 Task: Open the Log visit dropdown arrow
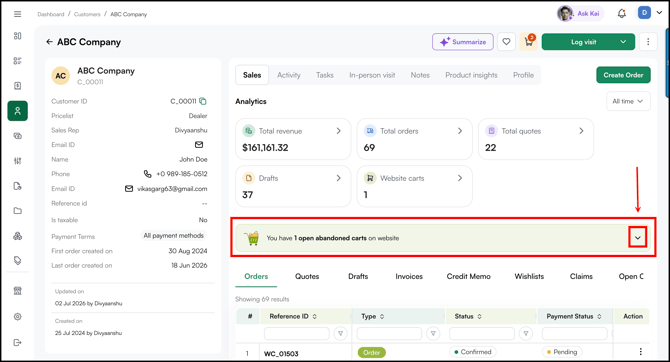623,42
